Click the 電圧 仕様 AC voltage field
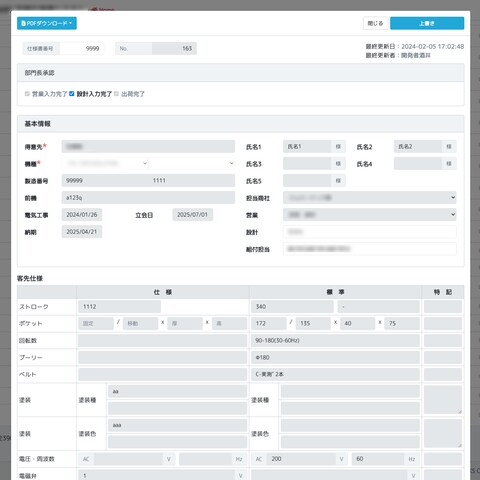Screen dimensions: 480x480 128,459
